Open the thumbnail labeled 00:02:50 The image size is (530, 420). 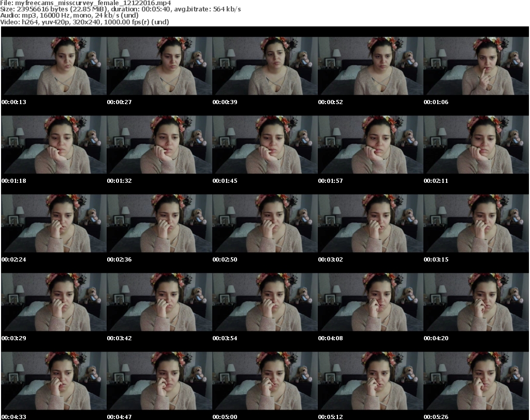click(265, 224)
